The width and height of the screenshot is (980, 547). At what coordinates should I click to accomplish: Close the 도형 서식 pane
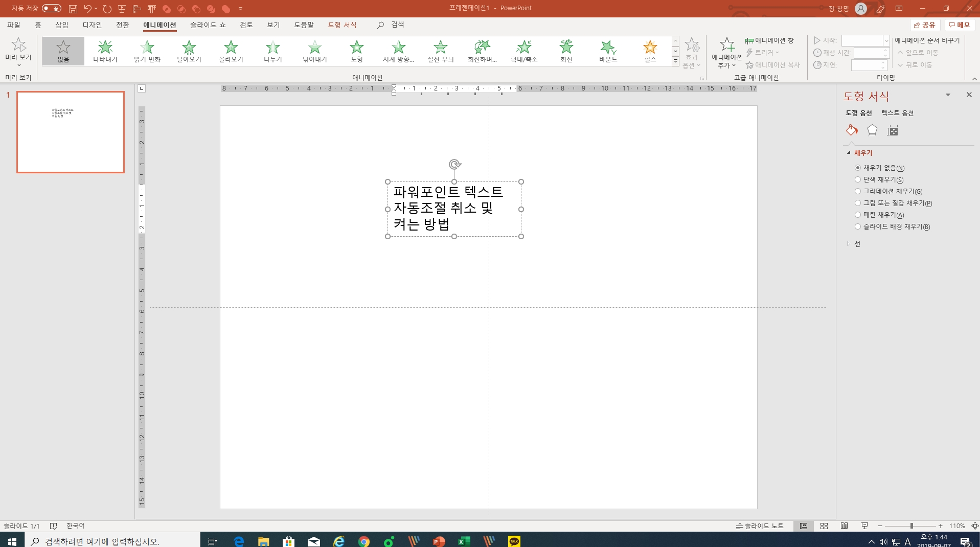click(x=969, y=95)
